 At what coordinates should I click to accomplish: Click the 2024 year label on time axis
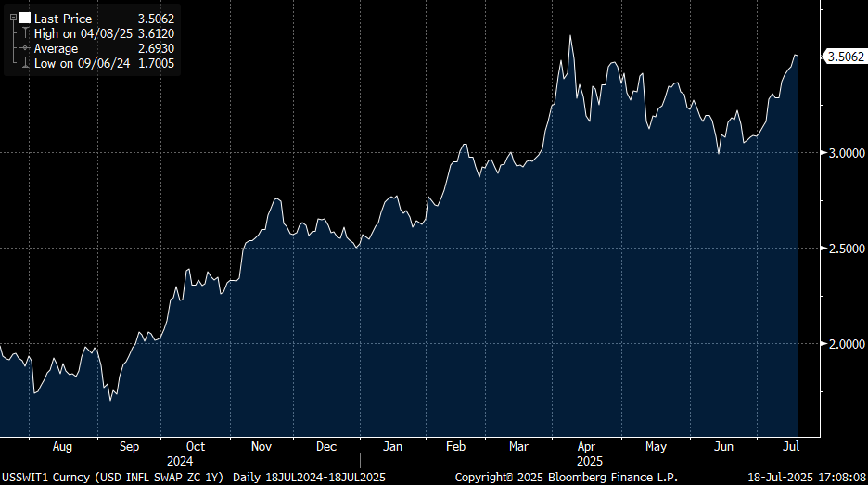click(180, 460)
